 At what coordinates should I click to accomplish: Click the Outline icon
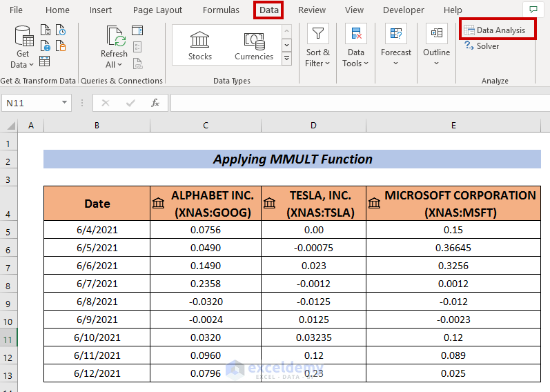pyautogui.click(x=437, y=33)
